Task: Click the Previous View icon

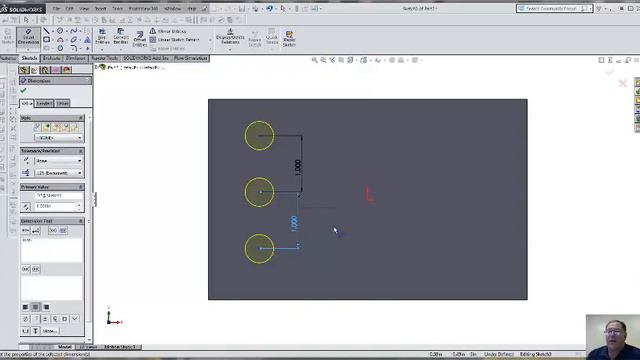Action: tap(332, 60)
